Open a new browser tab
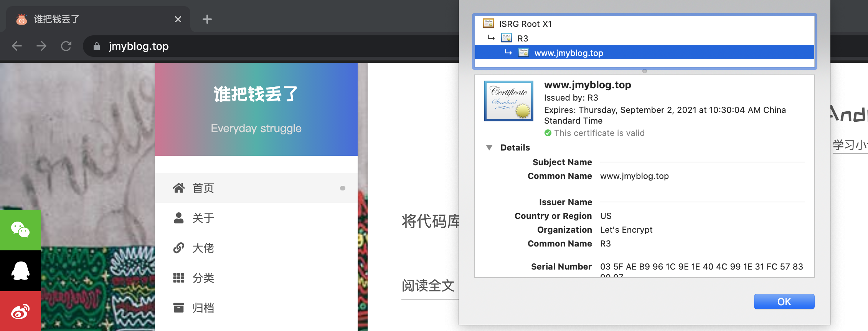This screenshot has height=331, width=868. [207, 19]
